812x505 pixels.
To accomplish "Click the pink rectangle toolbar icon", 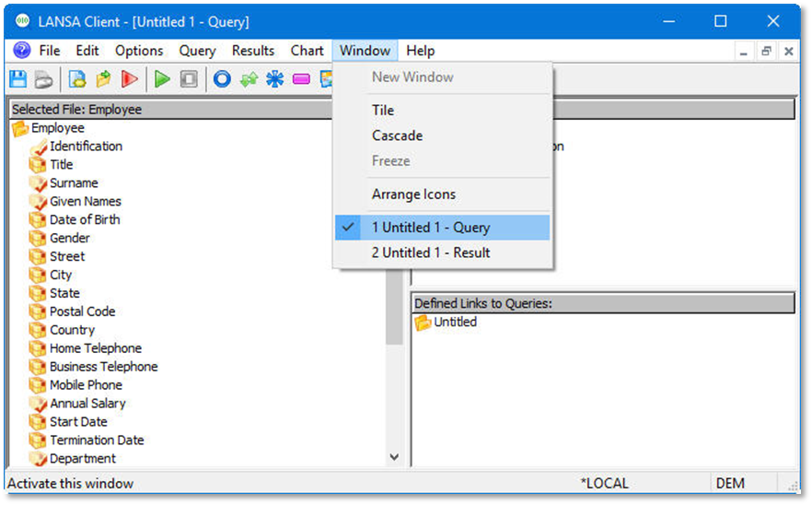I will 301,79.
